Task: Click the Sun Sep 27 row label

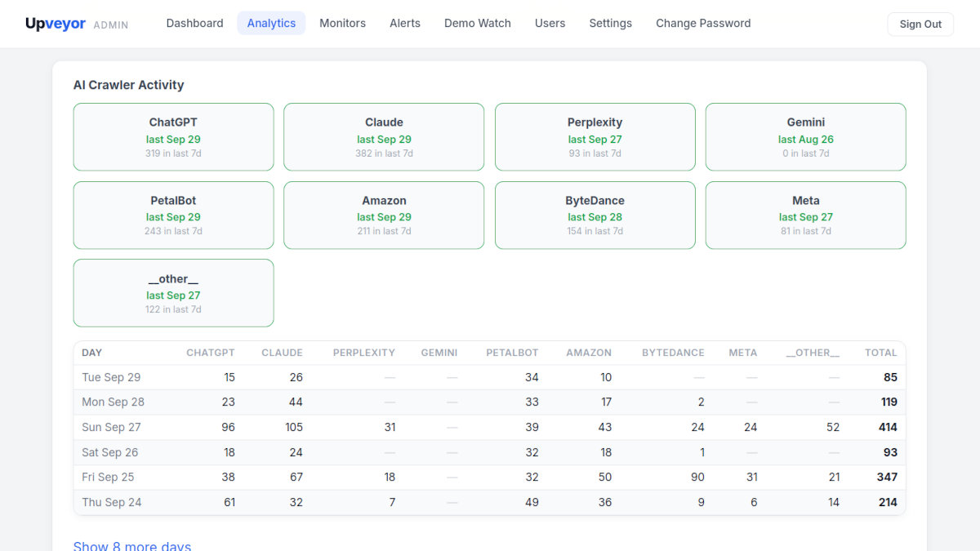Action: tap(111, 427)
